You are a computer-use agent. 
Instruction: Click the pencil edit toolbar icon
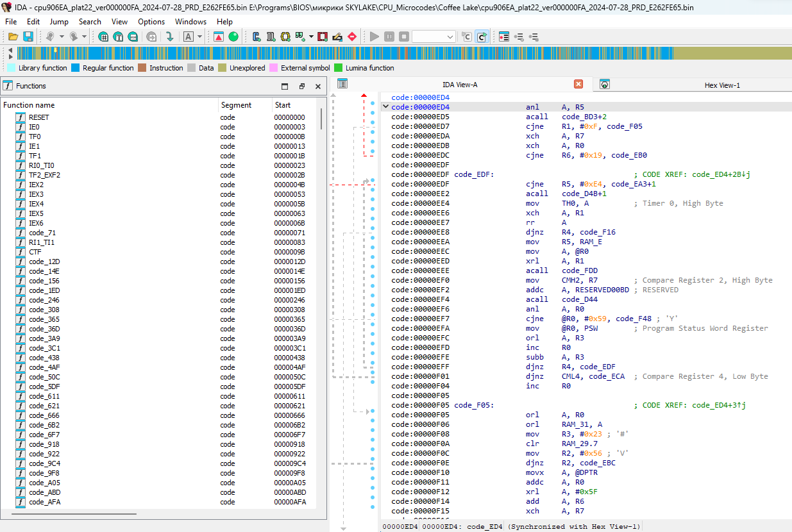coord(337,37)
